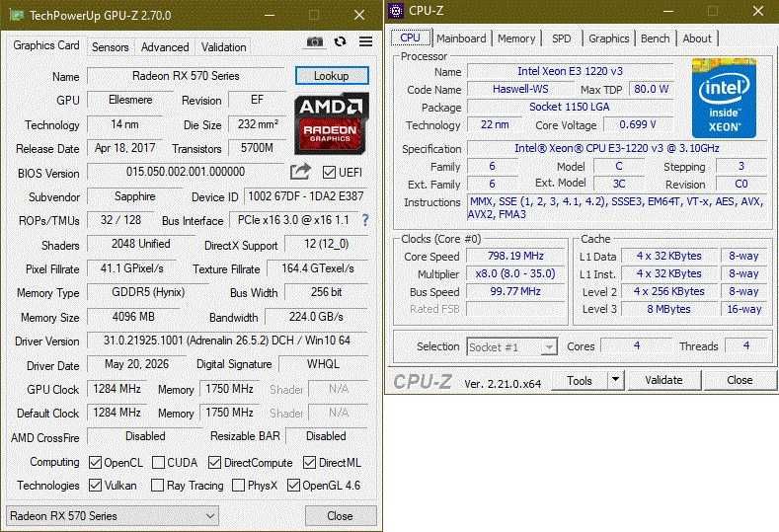Click the Core Speed value 798.19 MHz
The image size is (779, 532).
515,256
